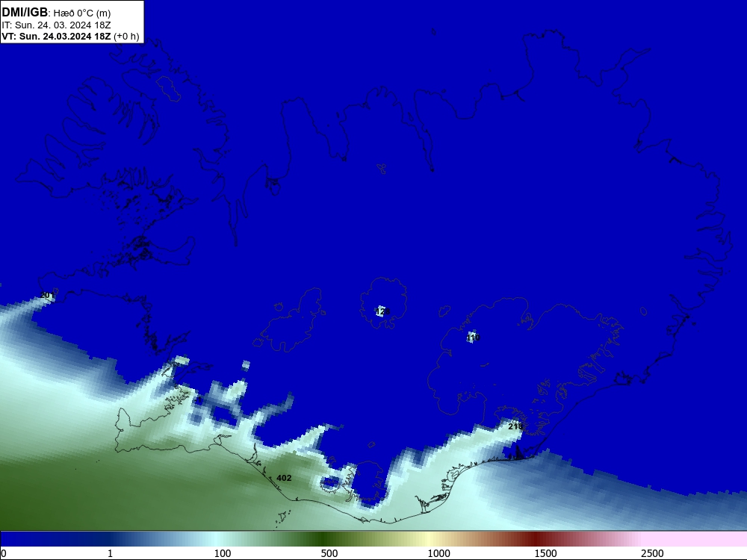Pick the dark green color at 500
The width and height of the screenshot is (747, 560).
pos(324,539)
